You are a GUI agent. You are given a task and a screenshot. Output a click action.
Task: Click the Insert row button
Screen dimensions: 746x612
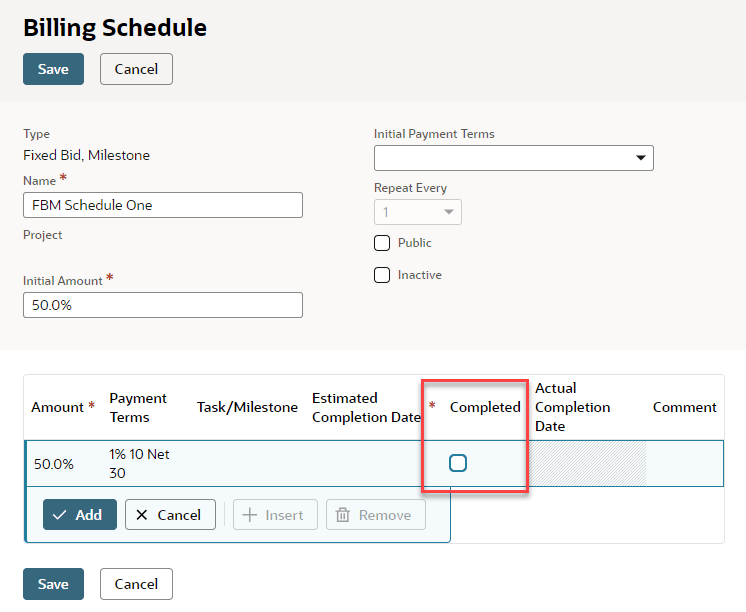point(275,514)
